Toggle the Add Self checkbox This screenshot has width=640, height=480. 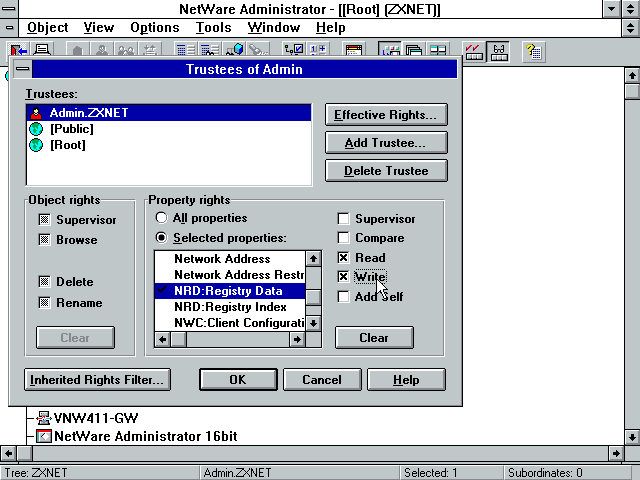[x=344, y=297]
